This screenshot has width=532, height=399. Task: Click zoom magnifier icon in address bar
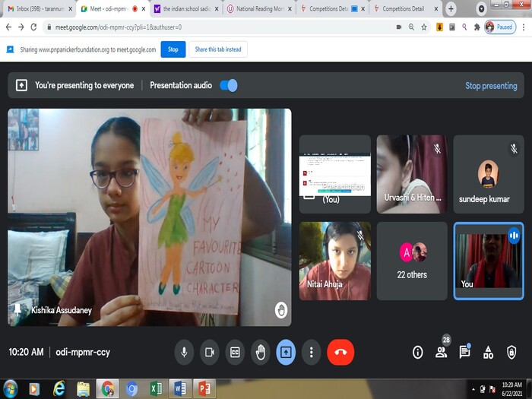[411, 27]
